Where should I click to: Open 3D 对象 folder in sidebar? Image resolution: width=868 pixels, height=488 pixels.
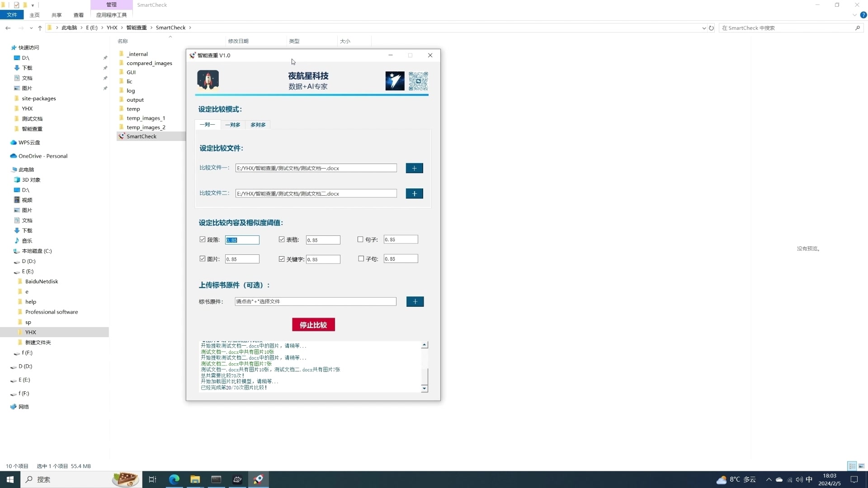[31, 179]
